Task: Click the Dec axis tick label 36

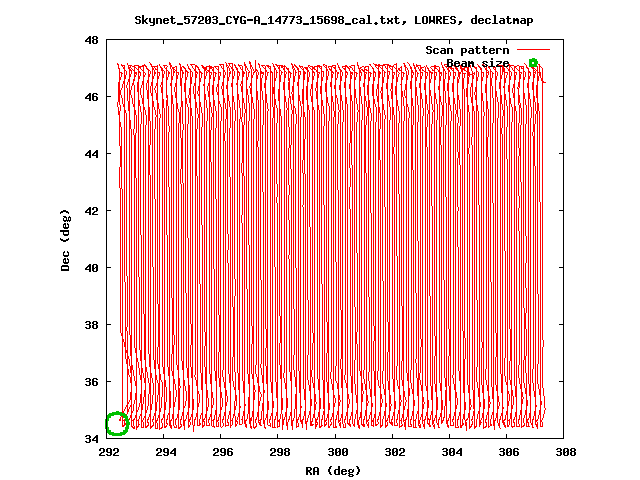Action: (91, 382)
